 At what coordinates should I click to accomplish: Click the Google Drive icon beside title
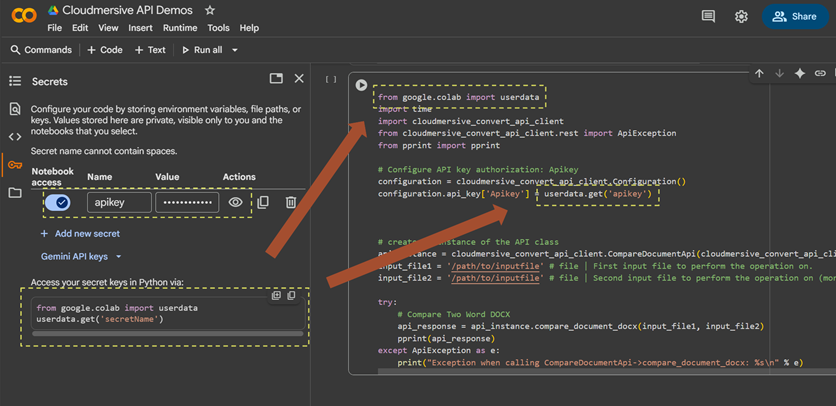pyautogui.click(x=53, y=10)
